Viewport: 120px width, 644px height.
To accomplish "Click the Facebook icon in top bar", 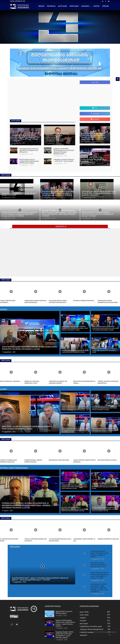I will point(105,1).
